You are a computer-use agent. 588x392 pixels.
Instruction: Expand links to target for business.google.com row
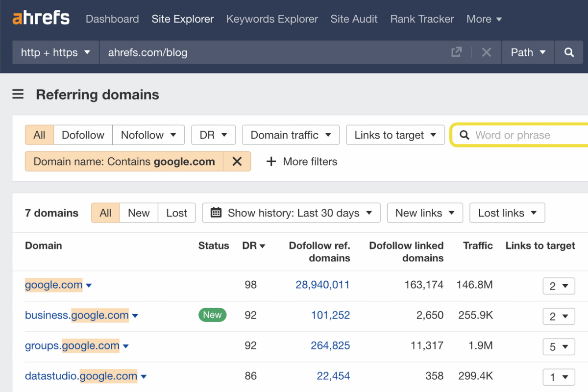coord(559,317)
